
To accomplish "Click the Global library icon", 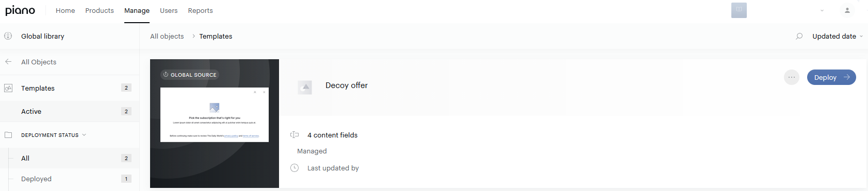I will (8, 36).
